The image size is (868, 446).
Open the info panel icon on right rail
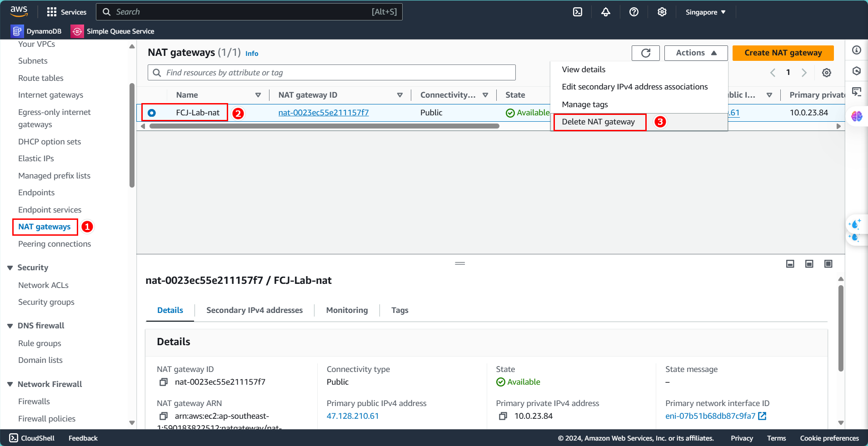point(857,50)
